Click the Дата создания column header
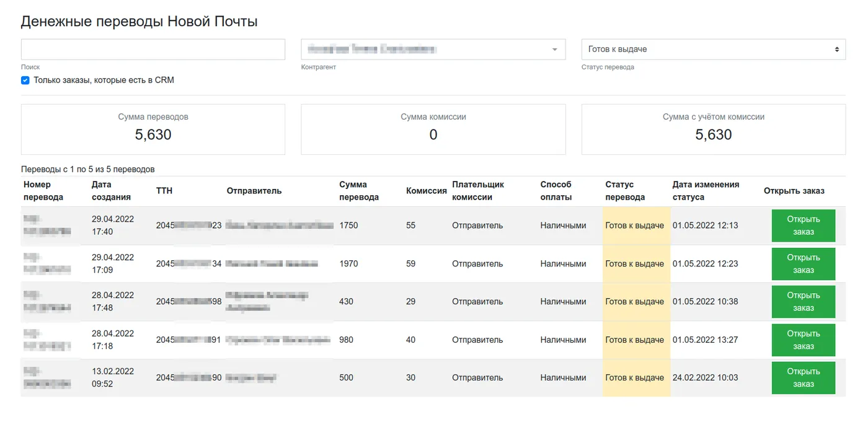868x422 pixels. (x=111, y=191)
